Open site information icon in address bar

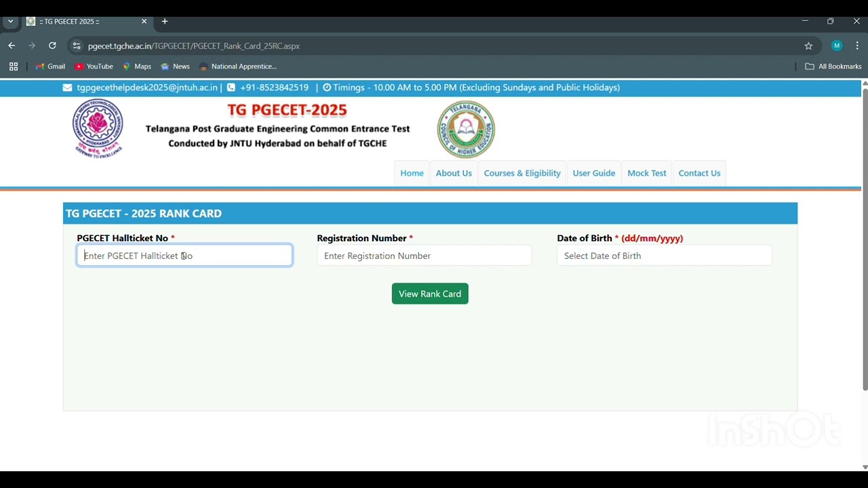[x=77, y=46]
